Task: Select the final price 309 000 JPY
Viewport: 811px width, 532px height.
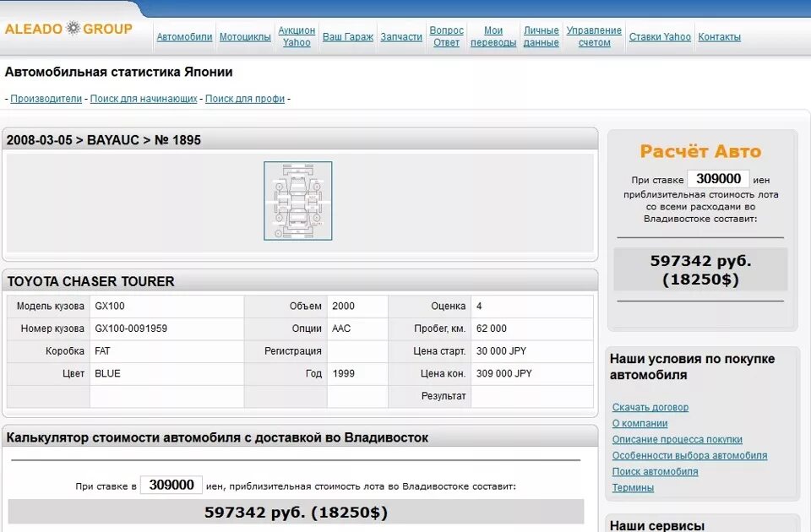Action: [x=503, y=373]
